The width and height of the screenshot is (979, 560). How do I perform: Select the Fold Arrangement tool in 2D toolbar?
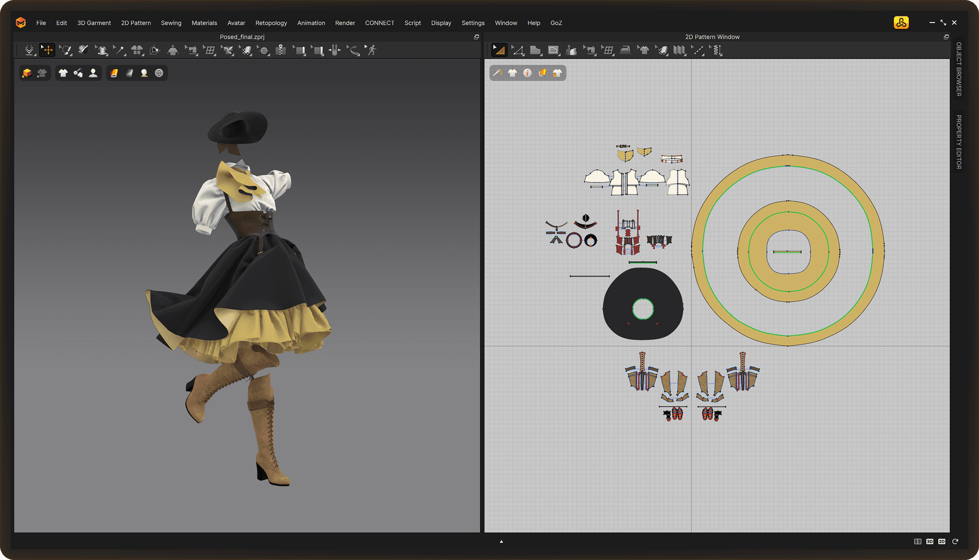(x=680, y=50)
